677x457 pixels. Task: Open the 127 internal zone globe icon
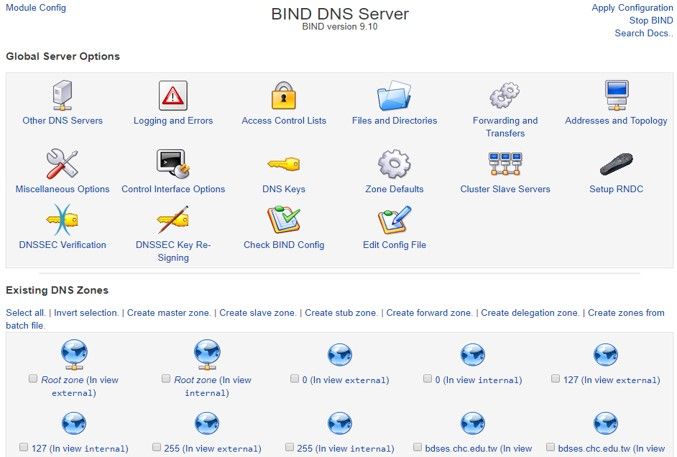[74, 423]
